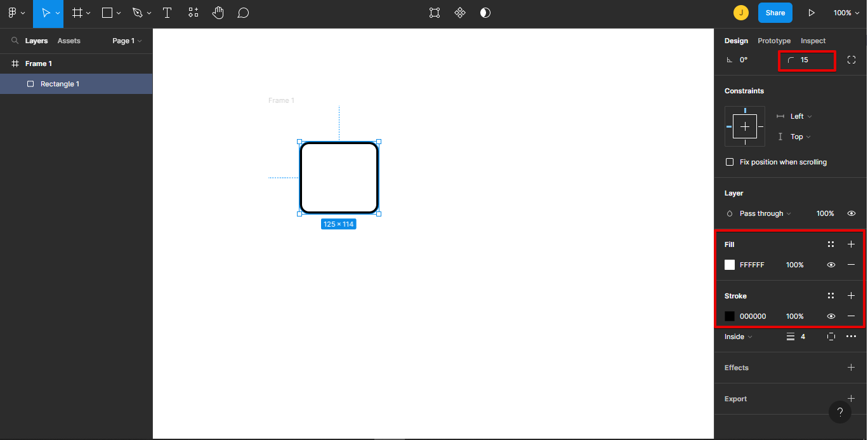Viewport: 868px width, 440px height.
Task: Click the Present play icon
Action: (811, 13)
